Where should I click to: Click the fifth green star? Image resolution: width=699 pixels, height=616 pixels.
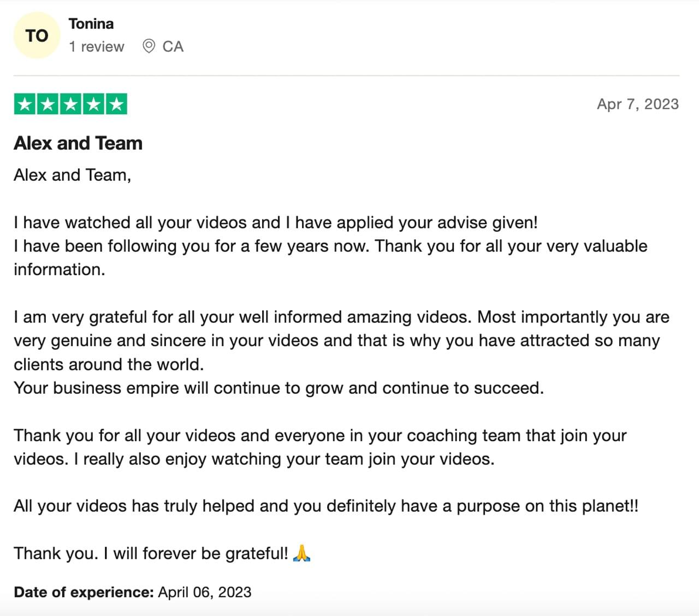(x=116, y=104)
